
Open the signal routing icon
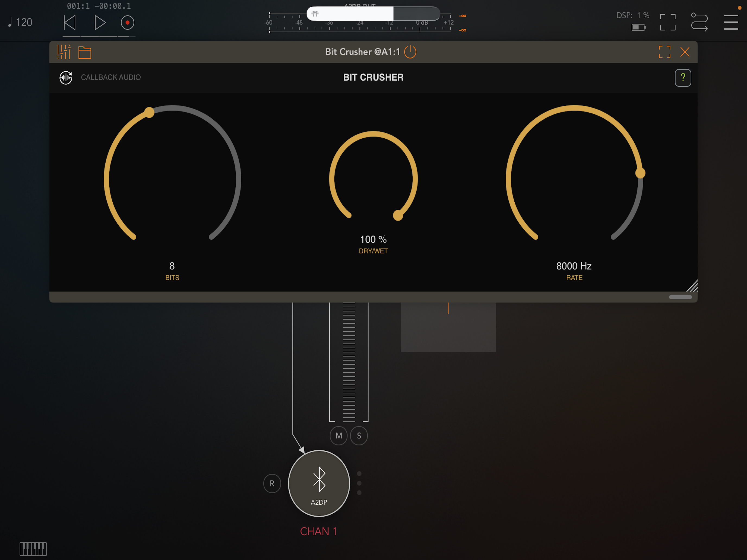pos(699,22)
